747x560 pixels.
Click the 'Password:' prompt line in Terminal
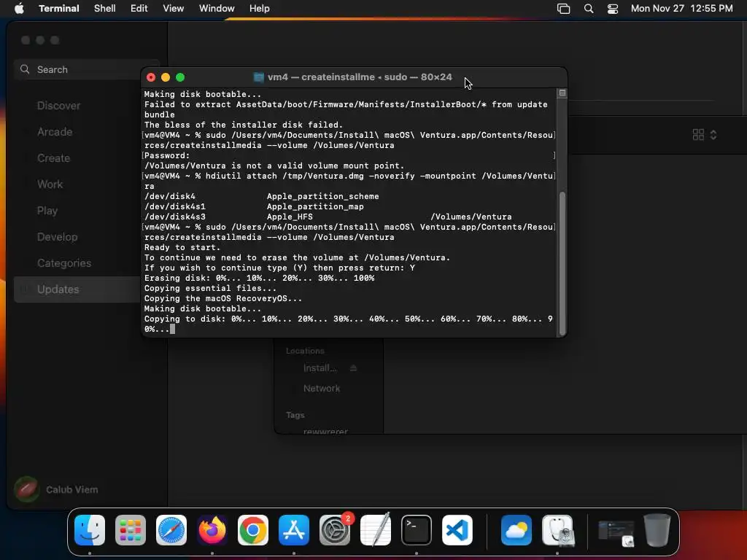coord(167,156)
